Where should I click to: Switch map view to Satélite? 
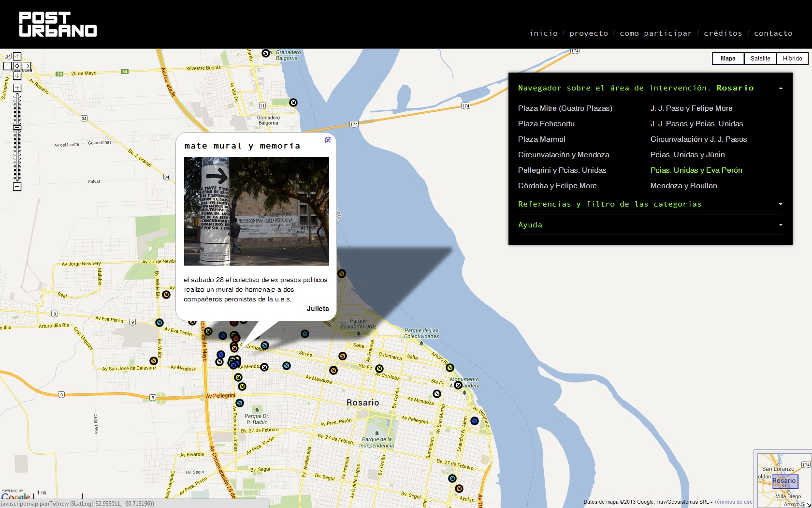tap(760, 59)
